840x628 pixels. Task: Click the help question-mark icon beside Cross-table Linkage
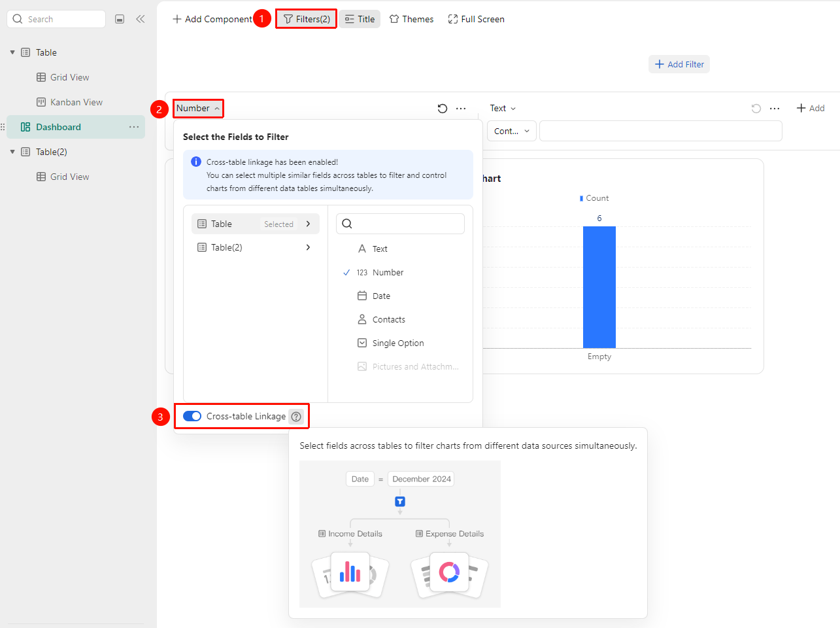pos(296,416)
